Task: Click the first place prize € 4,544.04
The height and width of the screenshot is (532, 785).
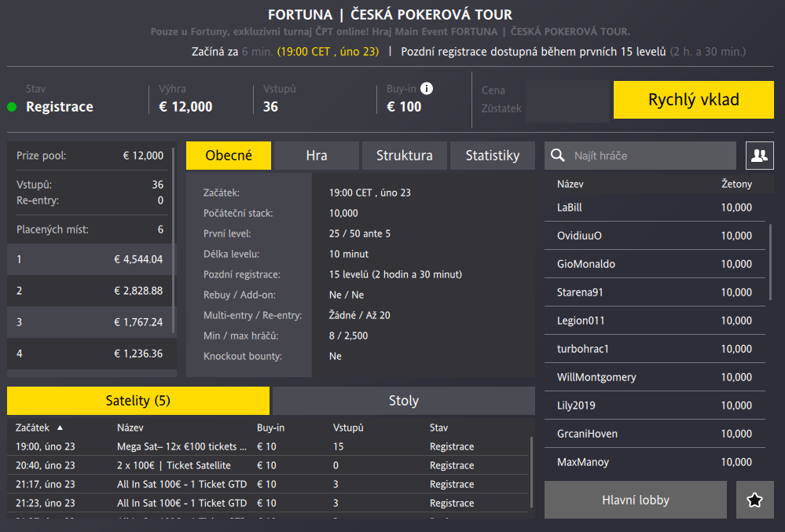Action: point(138,259)
